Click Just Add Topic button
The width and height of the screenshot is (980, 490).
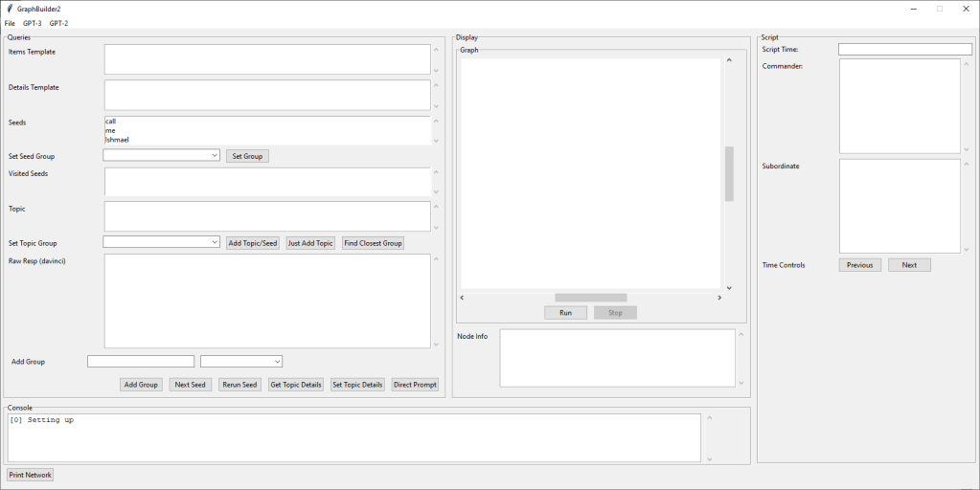pyautogui.click(x=310, y=243)
